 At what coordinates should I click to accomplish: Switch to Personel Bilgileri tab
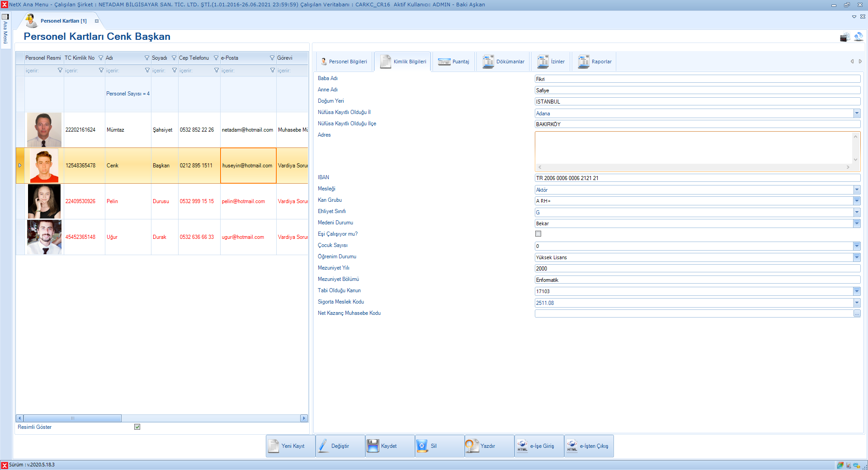tap(344, 62)
